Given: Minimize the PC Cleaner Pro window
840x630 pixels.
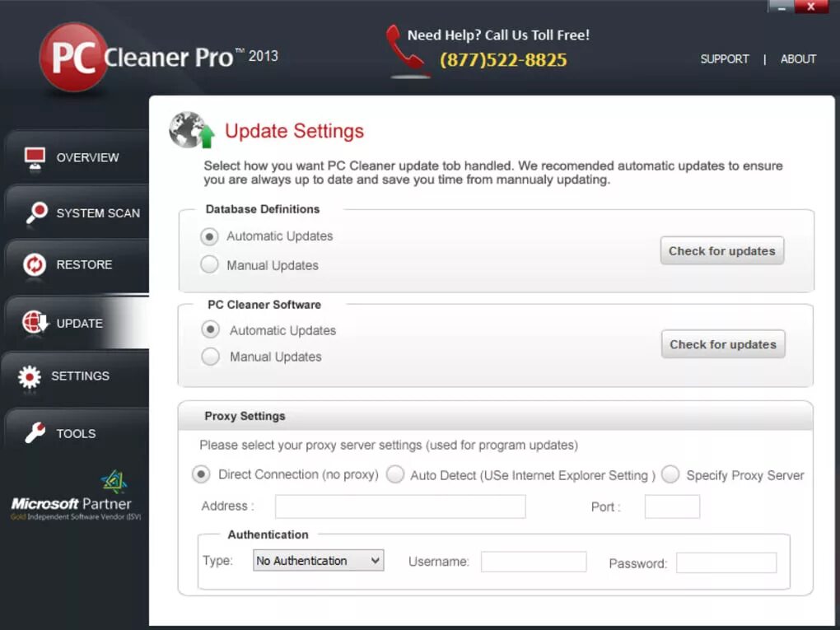Looking at the screenshot, I should 781,7.
